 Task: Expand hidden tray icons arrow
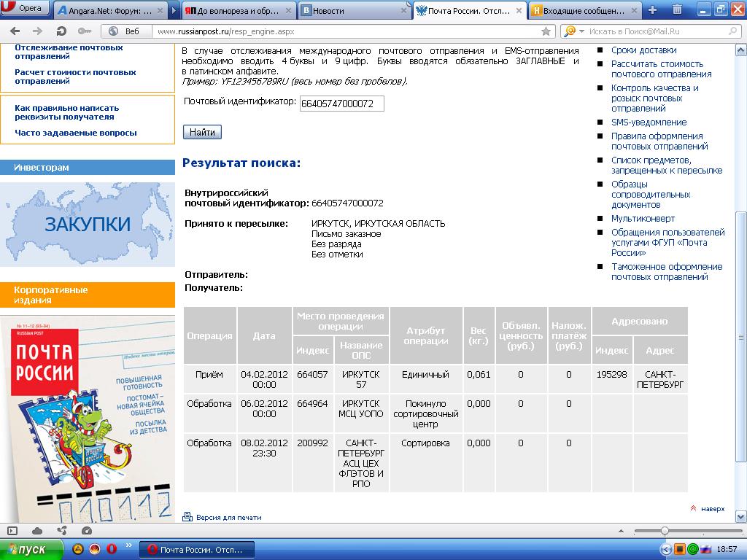(x=665, y=550)
